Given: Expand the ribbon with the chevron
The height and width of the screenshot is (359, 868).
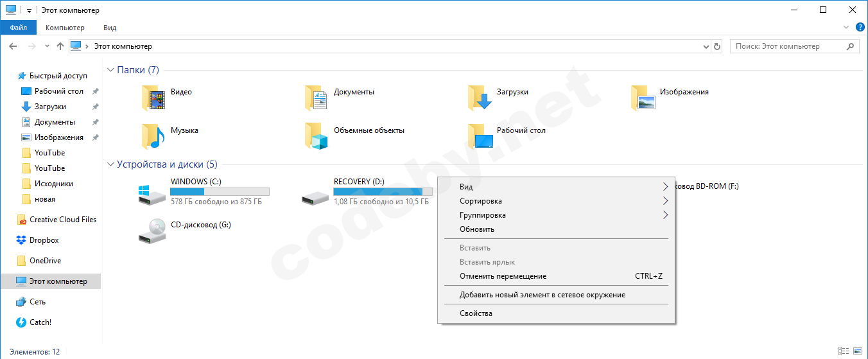Looking at the screenshot, I should pyautogui.click(x=846, y=28).
